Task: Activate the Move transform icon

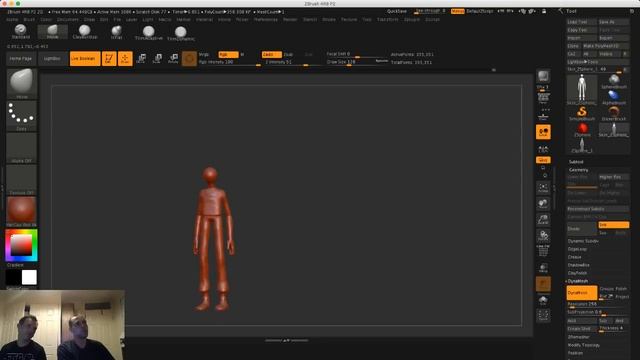Action: click(x=141, y=58)
